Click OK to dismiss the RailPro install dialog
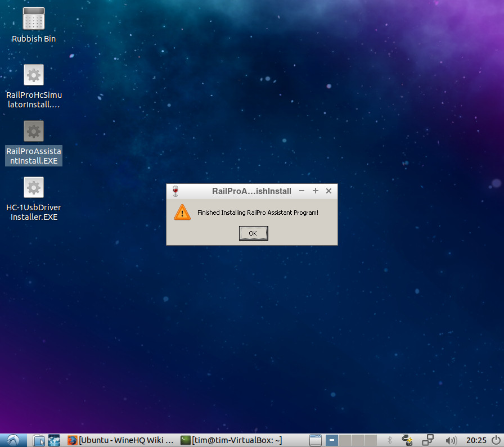Image resolution: width=504 pixels, height=447 pixels. coord(253,233)
